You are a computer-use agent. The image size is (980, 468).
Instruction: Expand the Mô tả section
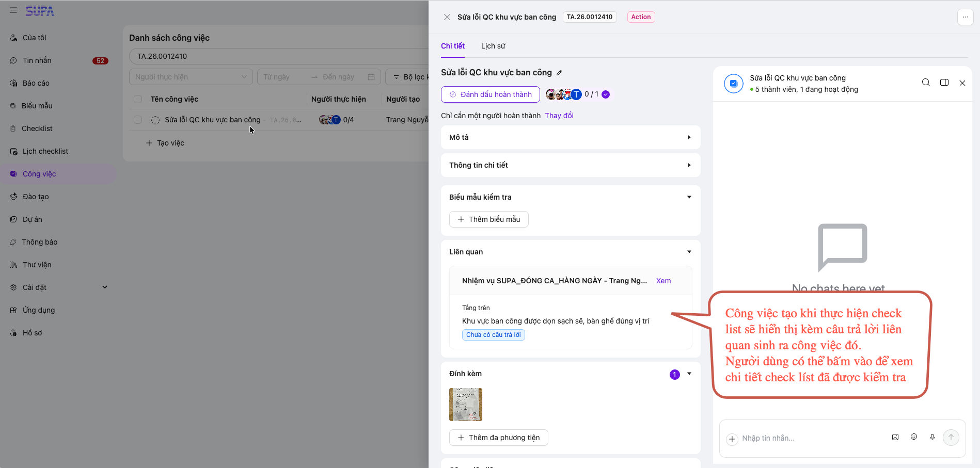click(571, 137)
